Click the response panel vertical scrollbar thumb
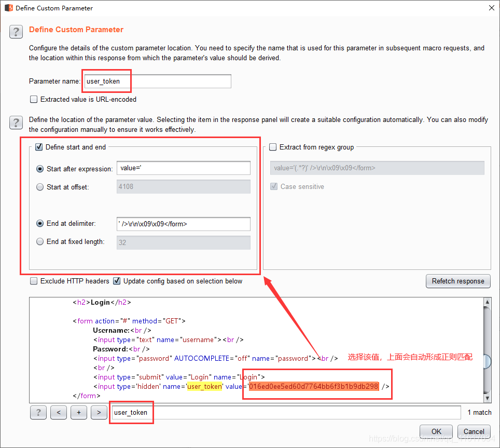The height and width of the screenshot is (448, 500). pyautogui.click(x=487, y=361)
